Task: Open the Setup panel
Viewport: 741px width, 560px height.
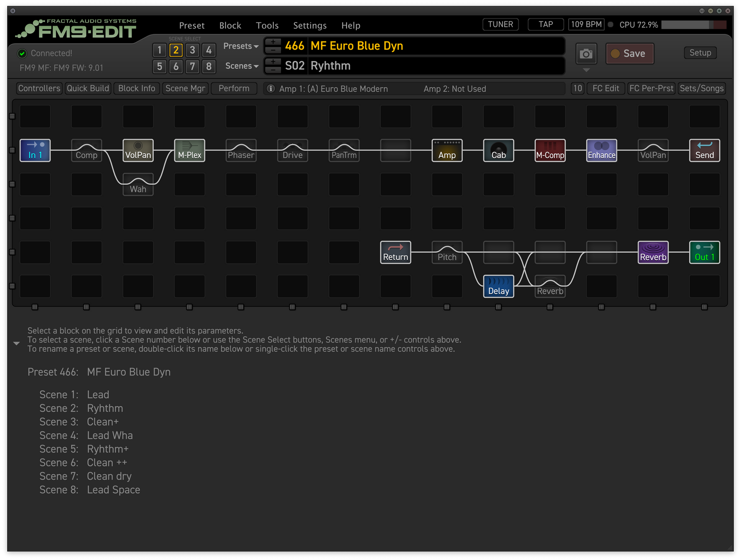Action: click(700, 52)
